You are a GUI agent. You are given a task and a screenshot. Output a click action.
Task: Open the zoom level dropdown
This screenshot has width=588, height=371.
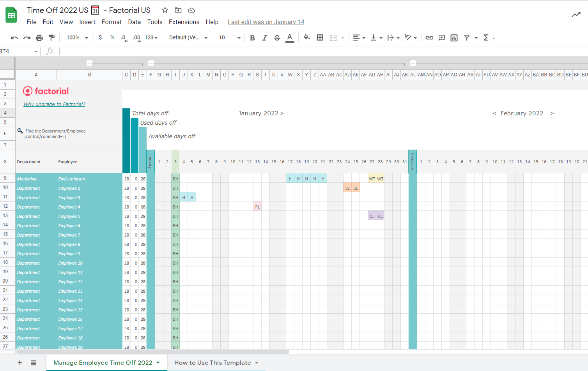(x=76, y=37)
